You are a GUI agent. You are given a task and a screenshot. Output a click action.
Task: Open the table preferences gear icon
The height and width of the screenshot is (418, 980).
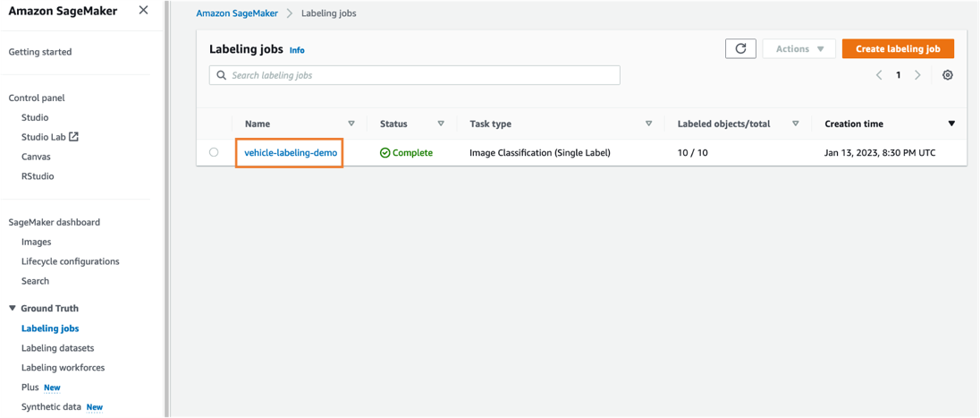[x=948, y=75]
